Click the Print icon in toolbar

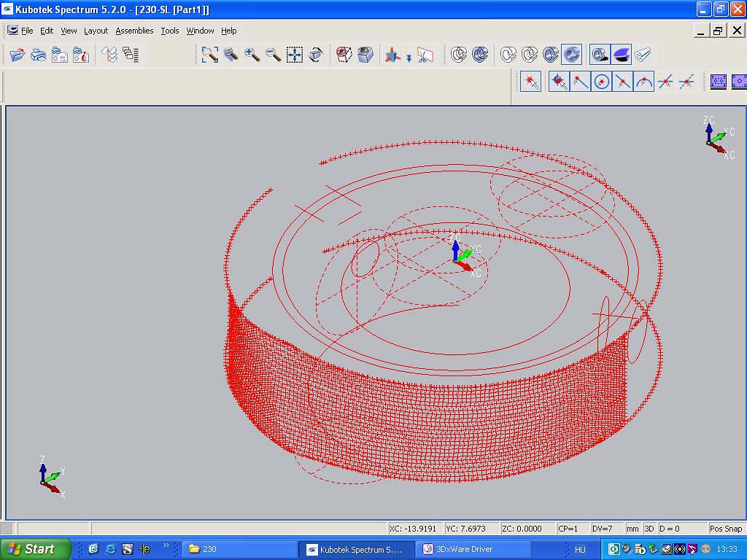coord(38,55)
